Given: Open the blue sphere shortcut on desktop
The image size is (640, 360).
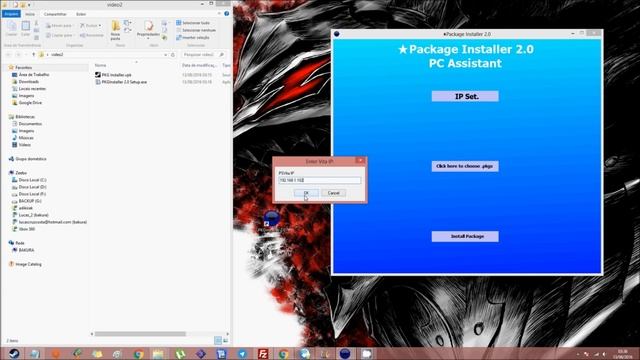Looking at the screenshot, I should click(271, 219).
